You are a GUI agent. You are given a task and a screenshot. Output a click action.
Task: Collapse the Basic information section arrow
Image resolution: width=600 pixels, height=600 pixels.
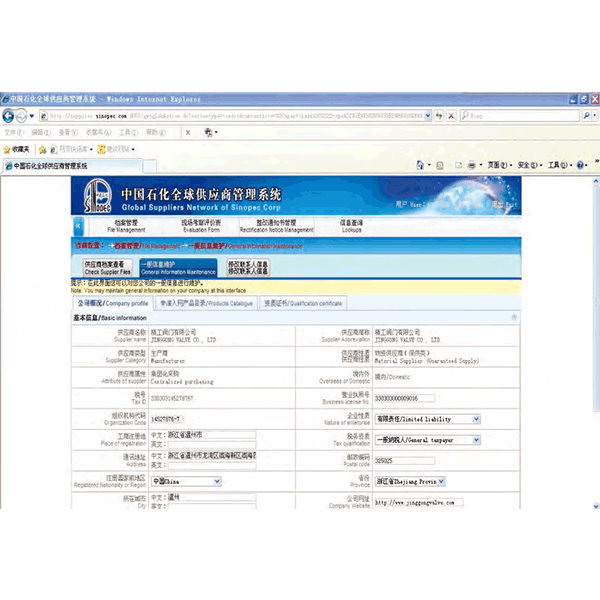click(x=514, y=318)
